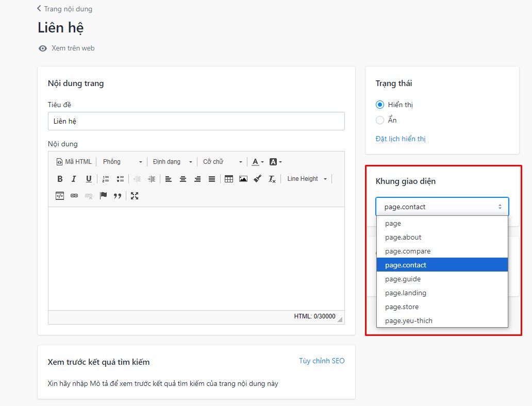Align text to the left
532x406 pixels.
click(x=168, y=179)
